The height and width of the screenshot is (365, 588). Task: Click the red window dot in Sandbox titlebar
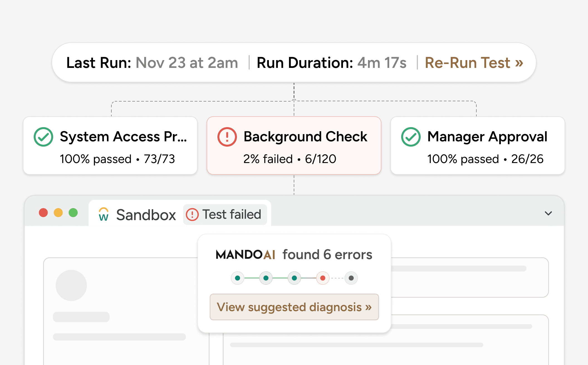point(43,213)
